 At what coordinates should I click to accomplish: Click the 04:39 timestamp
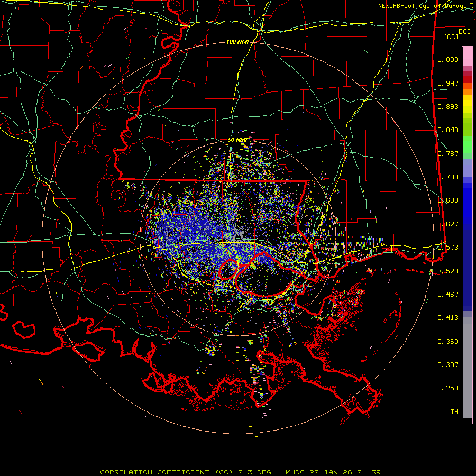369,472
